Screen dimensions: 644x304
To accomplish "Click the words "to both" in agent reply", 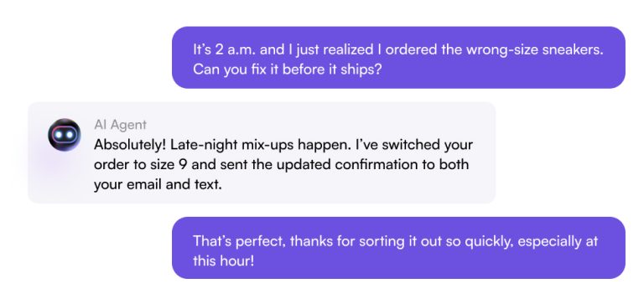I will [447, 164].
